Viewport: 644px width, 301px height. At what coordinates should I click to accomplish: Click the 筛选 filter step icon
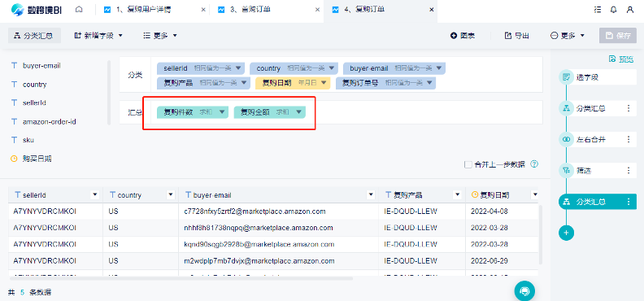click(x=567, y=170)
